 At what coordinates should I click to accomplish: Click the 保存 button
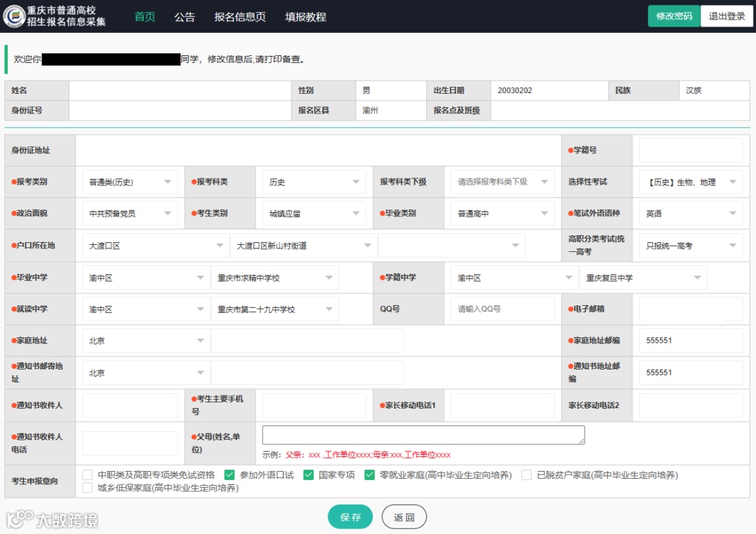point(351,517)
